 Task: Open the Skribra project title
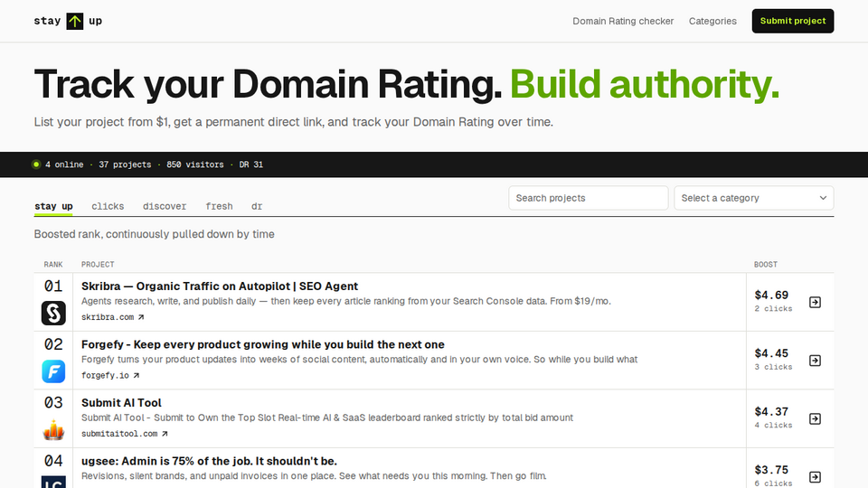coord(220,286)
